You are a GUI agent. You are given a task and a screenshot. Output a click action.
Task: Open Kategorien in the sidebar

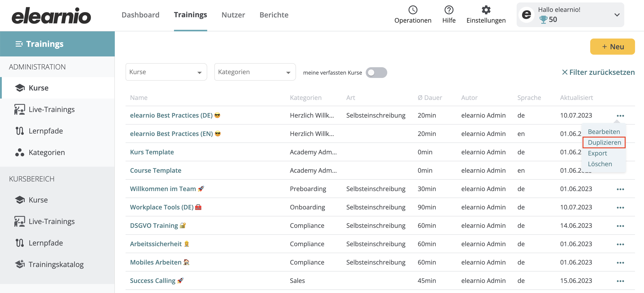pyautogui.click(x=57, y=152)
